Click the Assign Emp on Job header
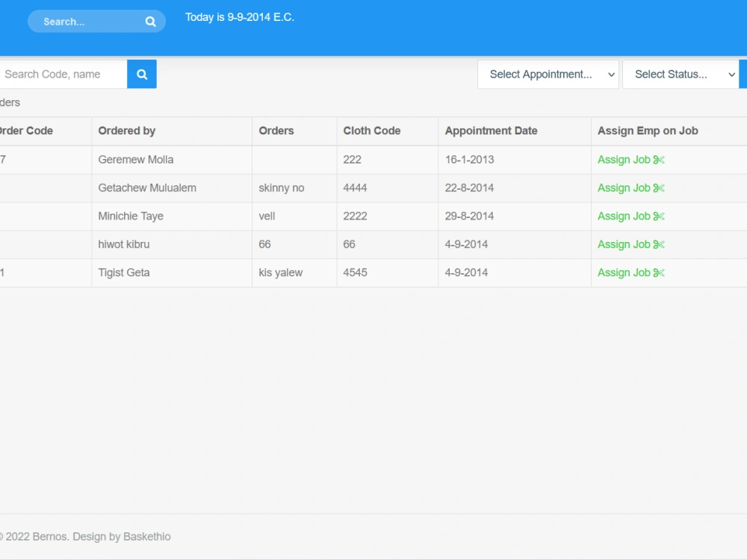The height and width of the screenshot is (560, 747). 648,131
